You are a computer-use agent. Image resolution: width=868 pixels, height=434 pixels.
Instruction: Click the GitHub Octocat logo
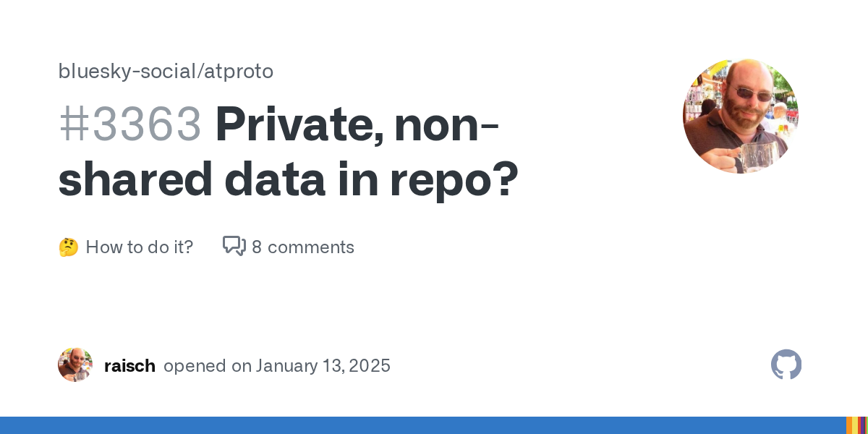click(786, 365)
